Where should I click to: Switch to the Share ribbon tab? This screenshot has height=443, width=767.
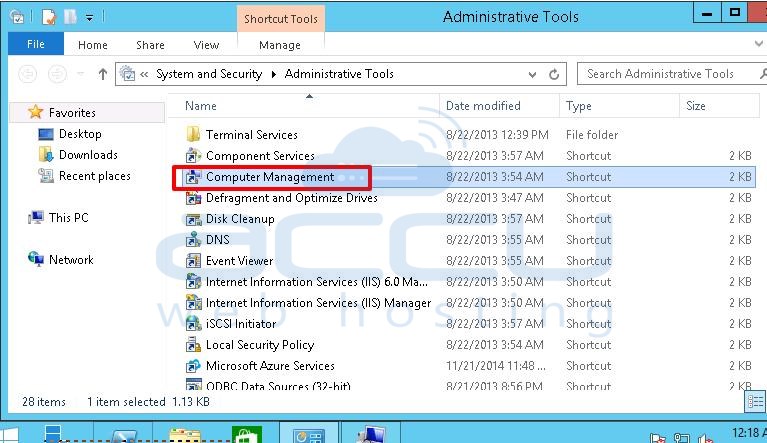pos(150,45)
